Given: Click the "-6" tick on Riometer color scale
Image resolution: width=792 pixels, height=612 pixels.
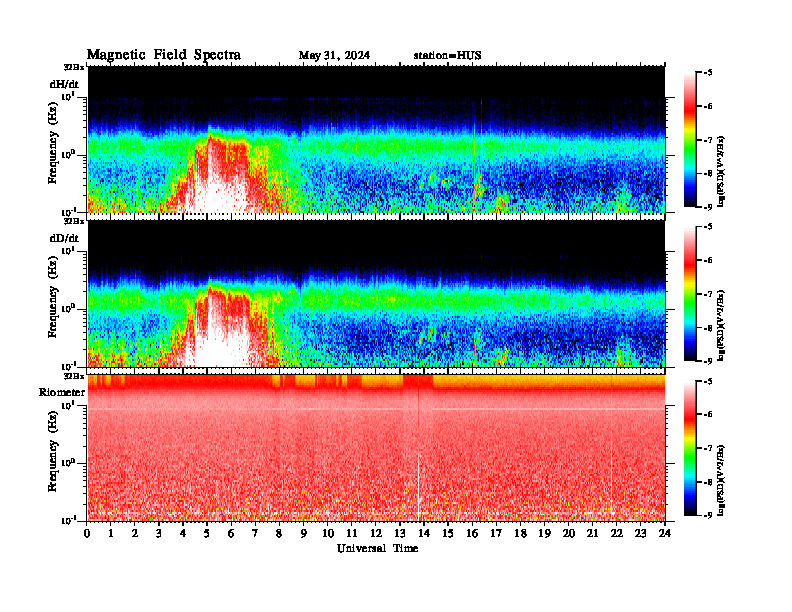Looking at the screenshot, I should tap(708, 414).
